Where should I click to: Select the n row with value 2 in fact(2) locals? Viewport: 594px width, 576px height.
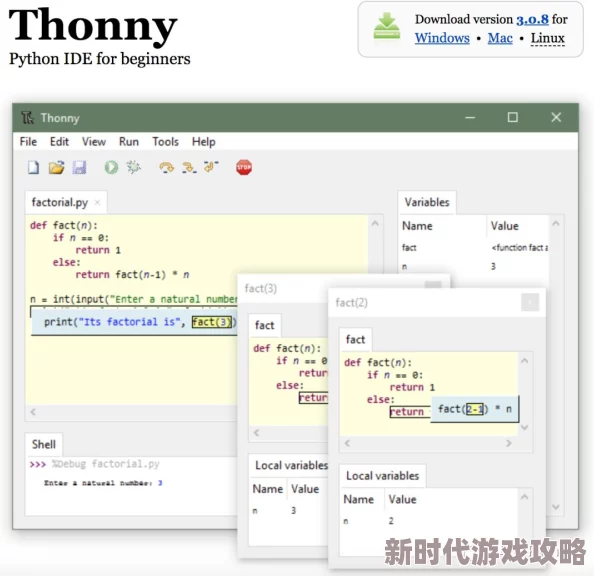click(428, 521)
